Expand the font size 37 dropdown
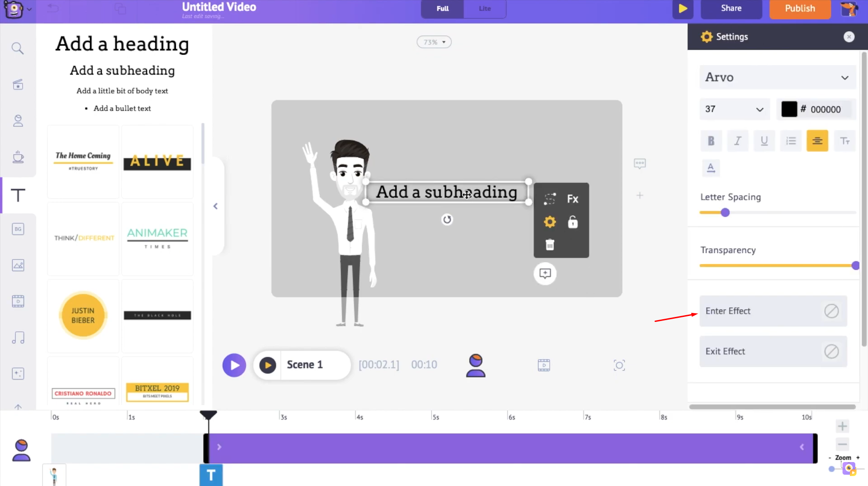This screenshot has width=868, height=486. 734,109
